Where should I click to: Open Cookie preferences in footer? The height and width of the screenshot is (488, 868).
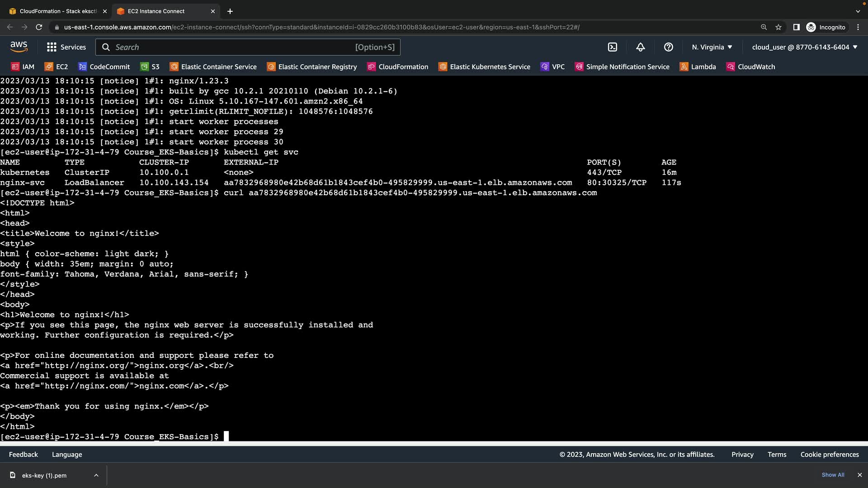829,455
